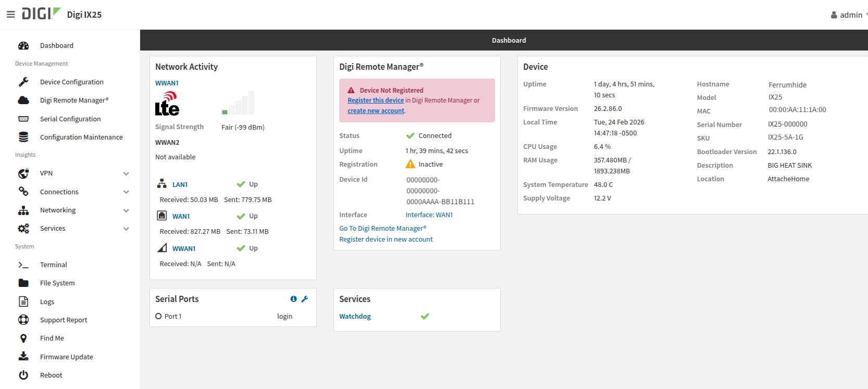Click the Support Report lifebuoy icon
Screen dimensions: 868x389
click(23, 320)
